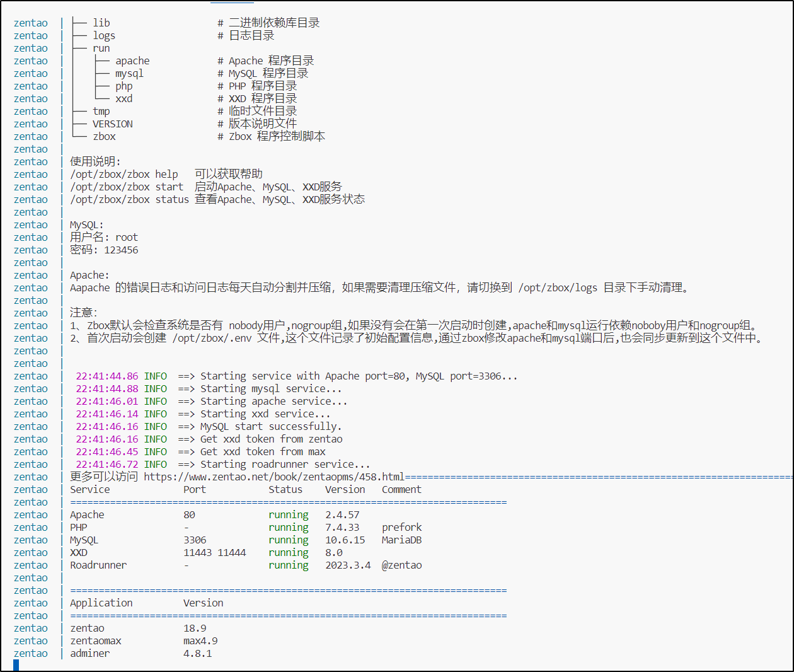Viewport: 794px width, 672px height.
Task: Click the '# 二进制依赖库目录' comment
Action: [x=268, y=23]
